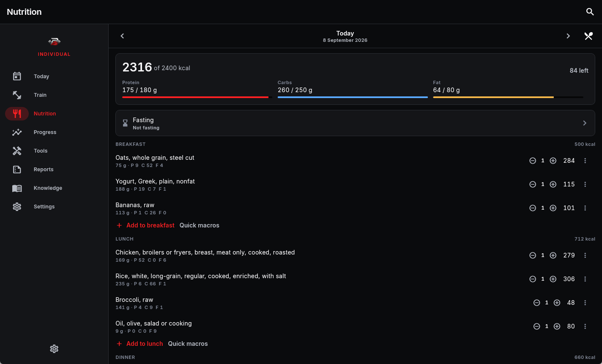Click the Today calendar icon in the sidebar
The height and width of the screenshot is (364, 602).
(x=17, y=77)
